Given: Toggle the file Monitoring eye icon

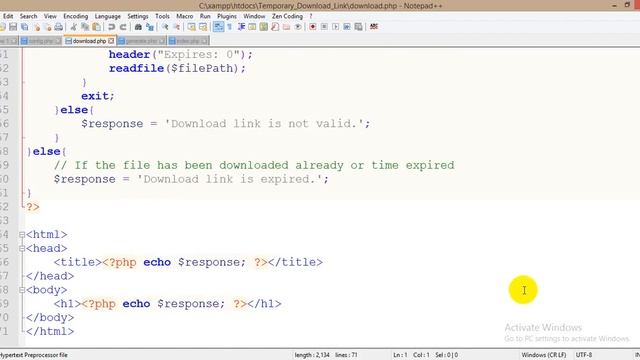Looking at the screenshot, I should pyautogui.click(x=298, y=27).
